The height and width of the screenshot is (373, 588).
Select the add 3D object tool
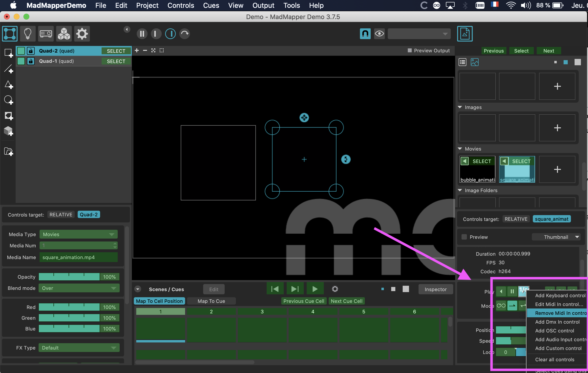tap(9, 131)
